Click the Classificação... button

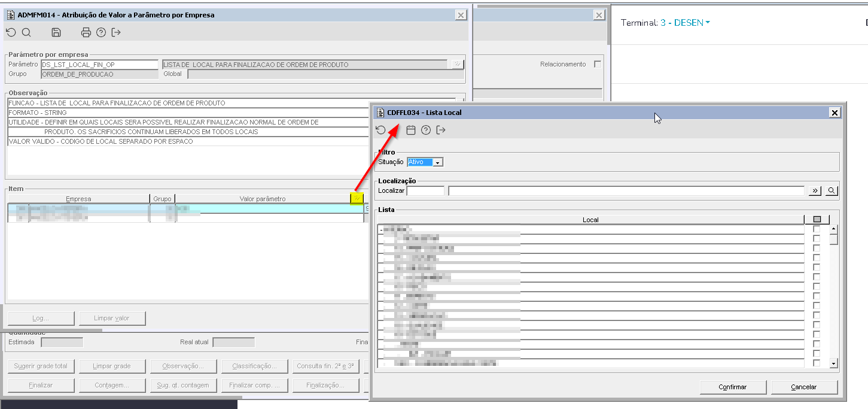click(254, 366)
